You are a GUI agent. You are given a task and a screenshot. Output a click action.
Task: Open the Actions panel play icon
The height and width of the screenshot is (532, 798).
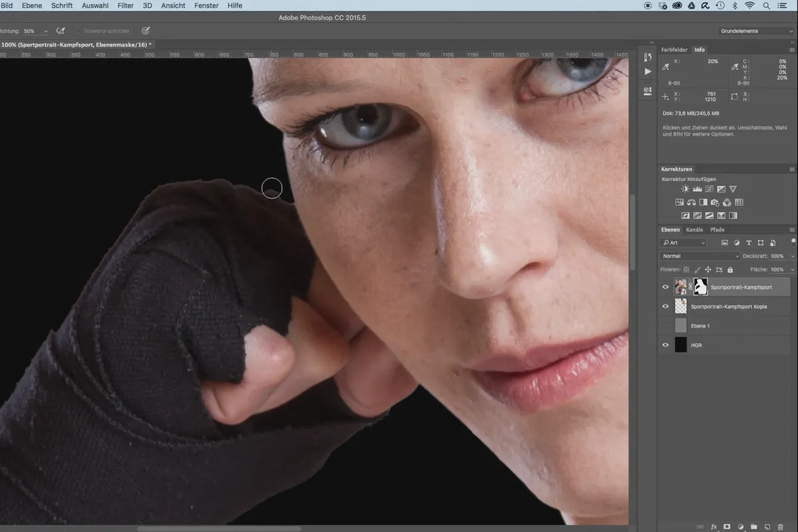[648, 71]
